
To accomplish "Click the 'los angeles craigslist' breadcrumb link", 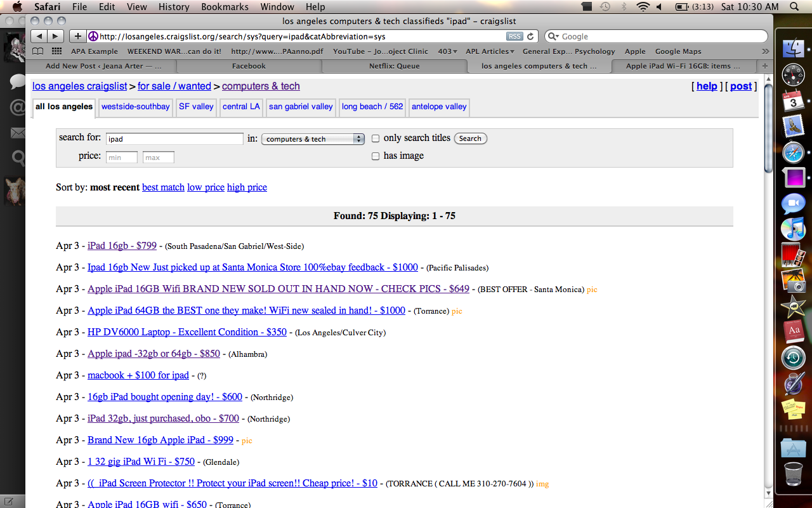I will click(x=80, y=86).
